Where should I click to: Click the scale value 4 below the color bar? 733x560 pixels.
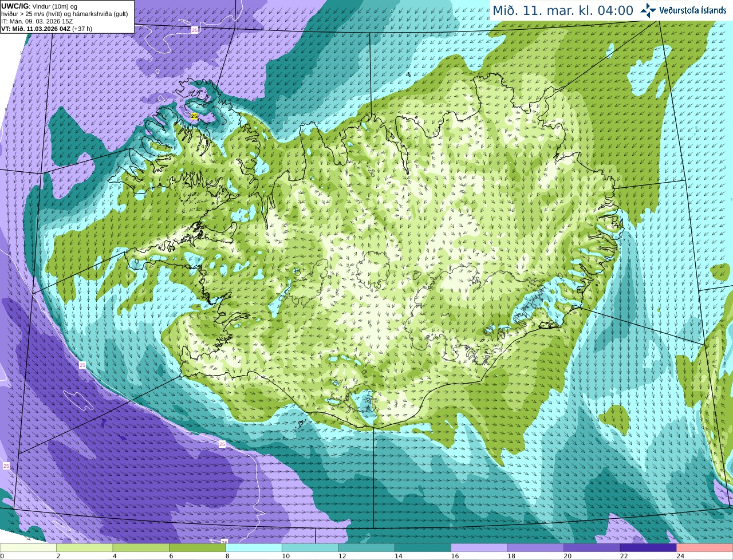tap(115, 556)
